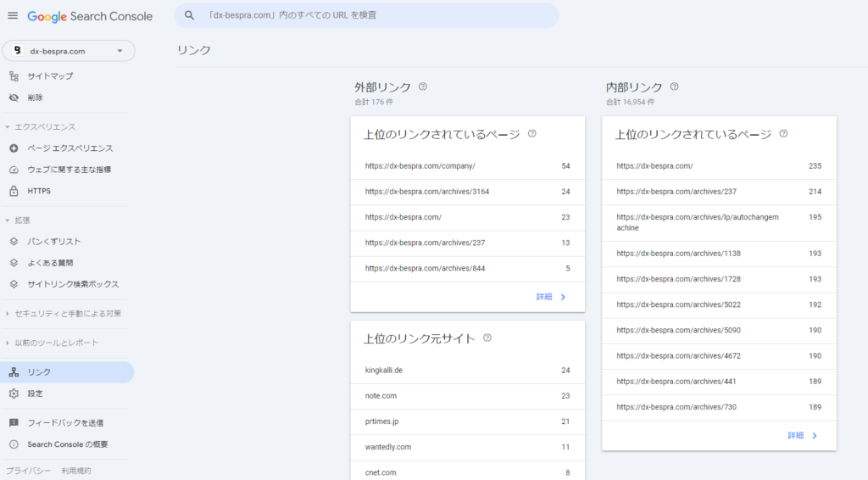Select internal row archives/441
The height and width of the screenshot is (480, 868).
click(719, 382)
